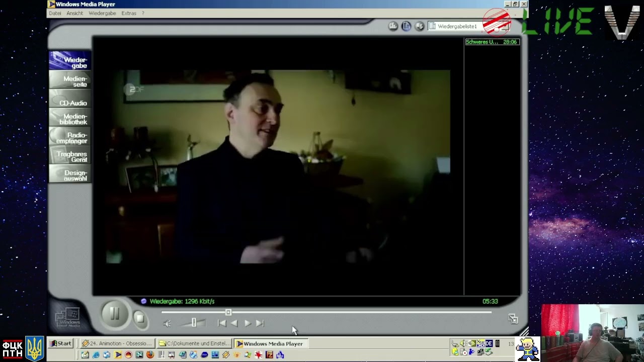Select the 'Schweres U...' playlist entry
The image size is (644, 362).
point(492,42)
